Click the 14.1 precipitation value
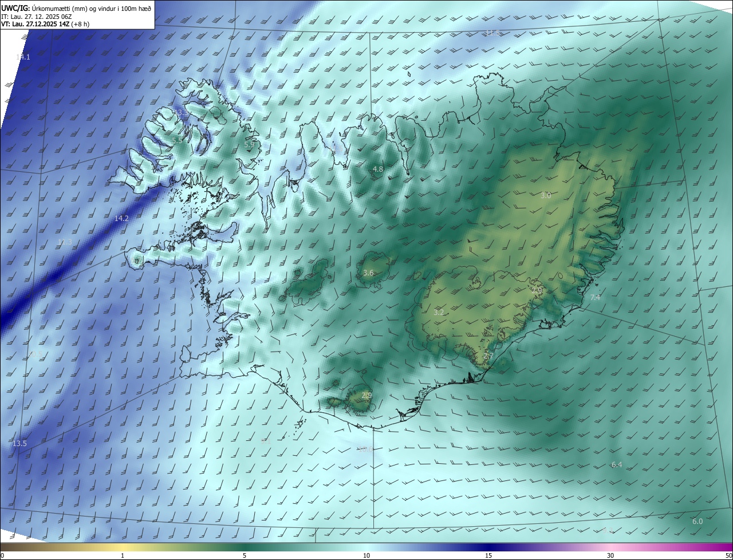The height and width of the screenshot is (560, 733). click(23, 57)
